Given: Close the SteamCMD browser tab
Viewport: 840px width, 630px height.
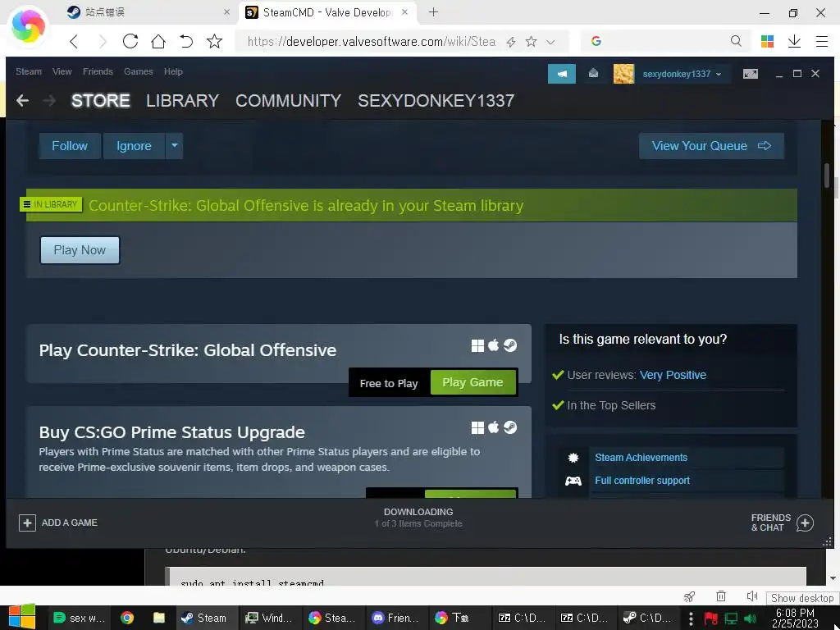Looking at the screenshot, I should 405,11.
